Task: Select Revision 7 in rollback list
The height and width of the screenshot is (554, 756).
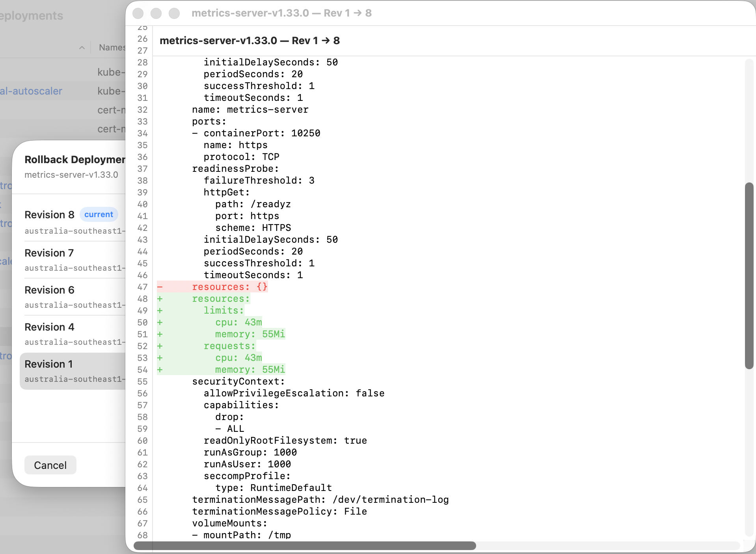Action: 73,260
